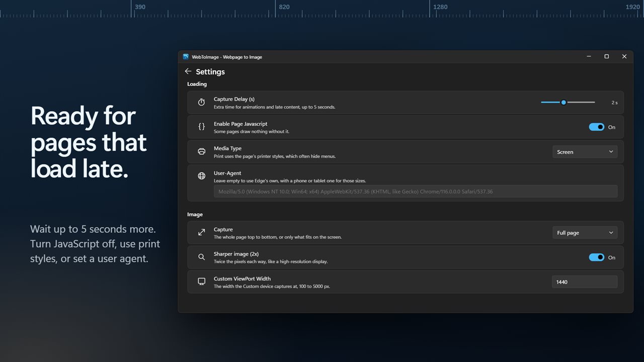Minimize the WebToImage window
644x362 pixels.
point(589,57)
